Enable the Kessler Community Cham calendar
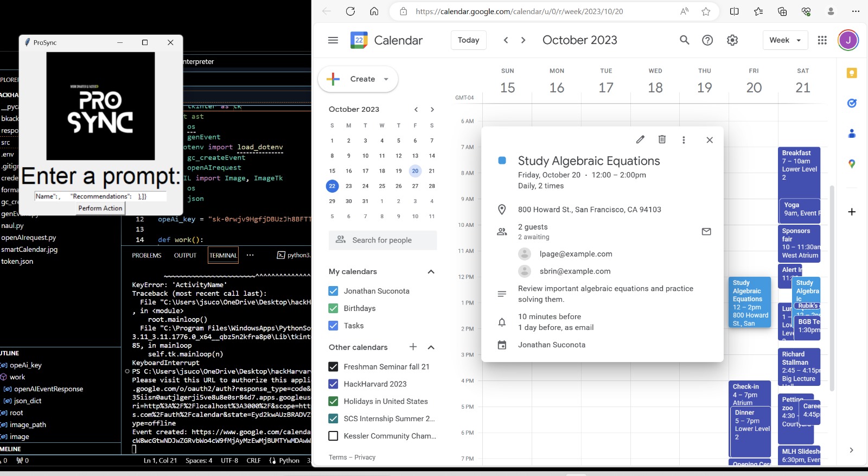The image size is (868, 476). coord(333,436)
